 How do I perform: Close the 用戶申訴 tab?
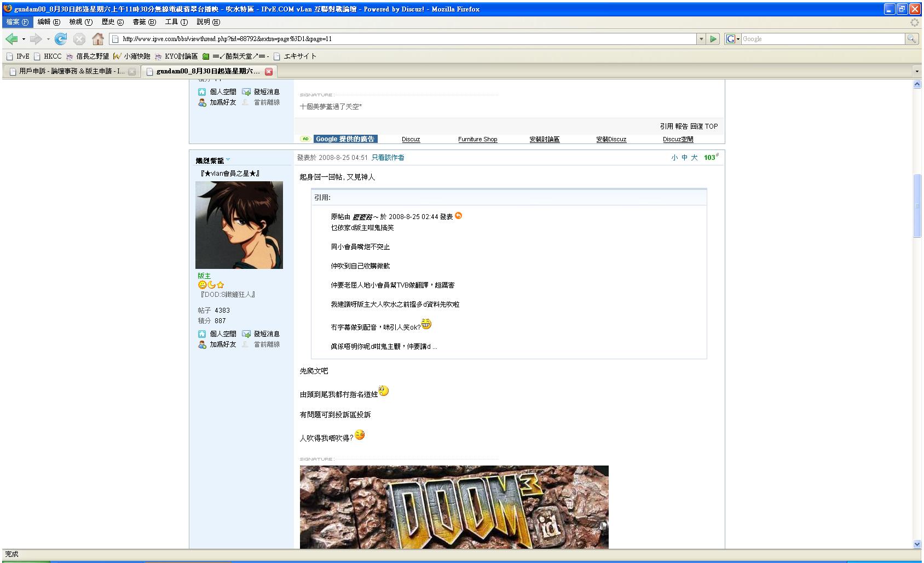132,71
